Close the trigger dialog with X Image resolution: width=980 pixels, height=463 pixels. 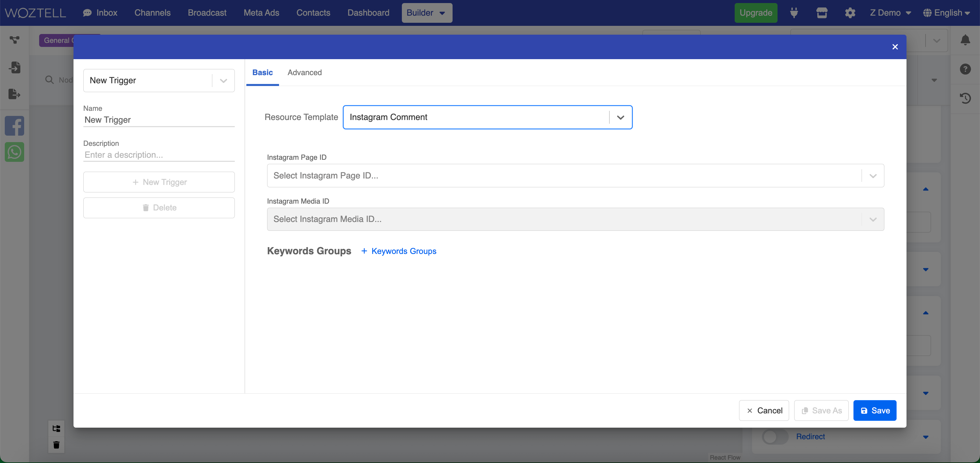895,47
